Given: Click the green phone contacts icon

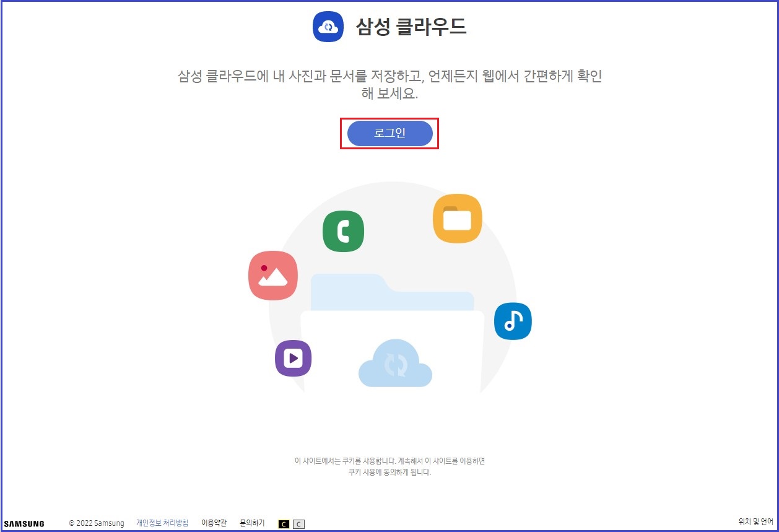Looking at the screenshot, I should tap(343, 232).
